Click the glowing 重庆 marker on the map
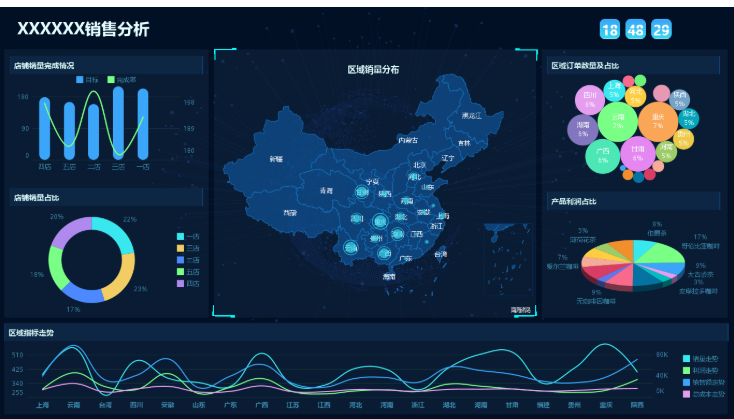 pos(380,221)
